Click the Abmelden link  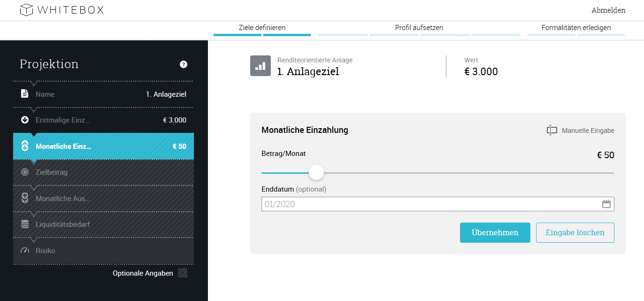tap(608, 10)
